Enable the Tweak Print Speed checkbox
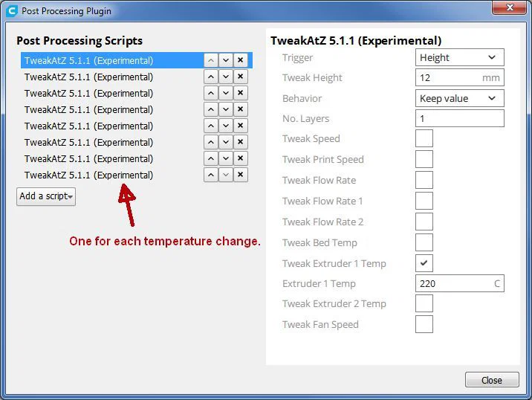Screen dimensions: 532x400 pos(424,159)
